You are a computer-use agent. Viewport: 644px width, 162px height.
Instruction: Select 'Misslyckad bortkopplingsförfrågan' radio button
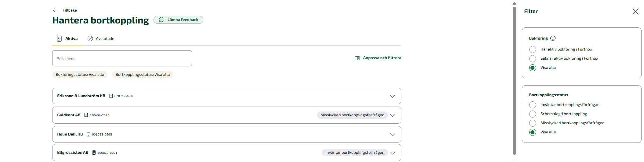[x=533, y=123]
